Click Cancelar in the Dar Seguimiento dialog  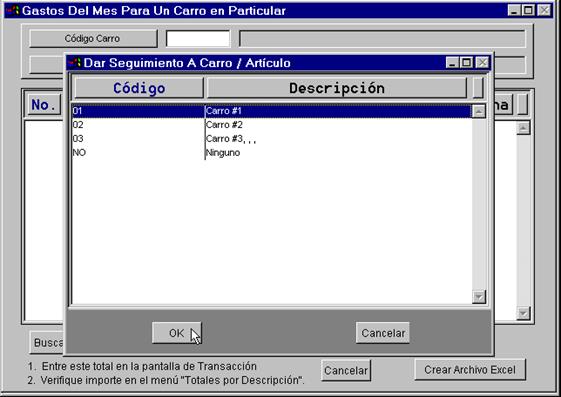pos(383,333)
